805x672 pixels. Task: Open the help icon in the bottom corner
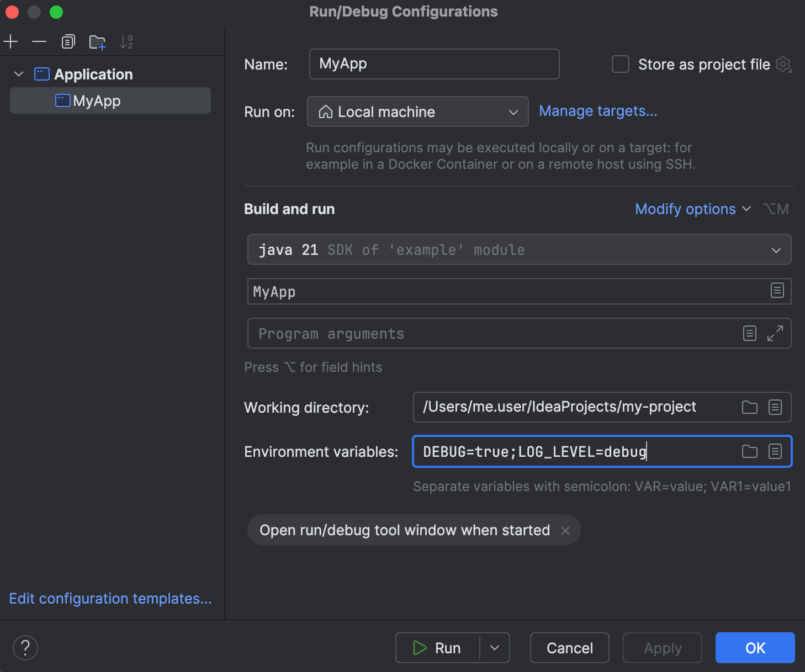(25, 648)
